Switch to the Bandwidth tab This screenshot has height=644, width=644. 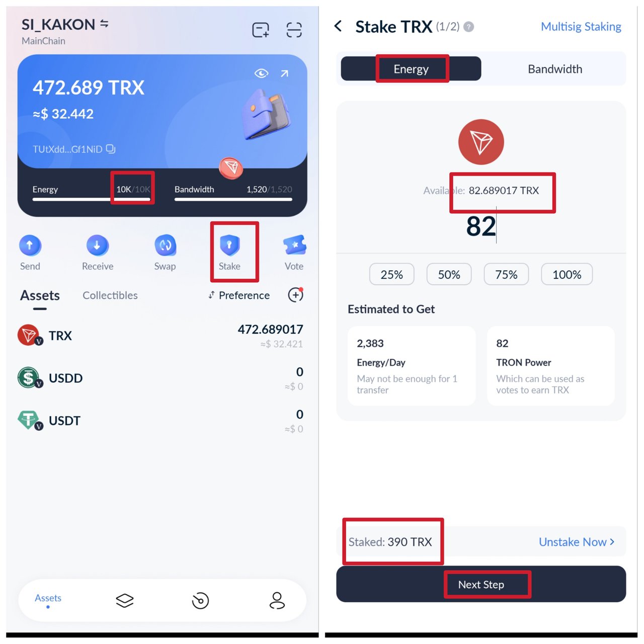coord(555,69)
